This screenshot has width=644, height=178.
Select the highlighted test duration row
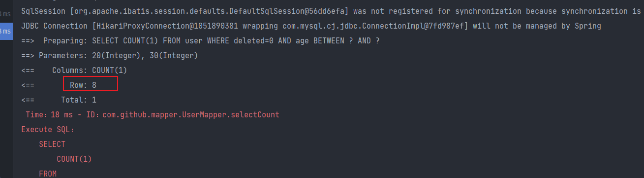(6, 31)
